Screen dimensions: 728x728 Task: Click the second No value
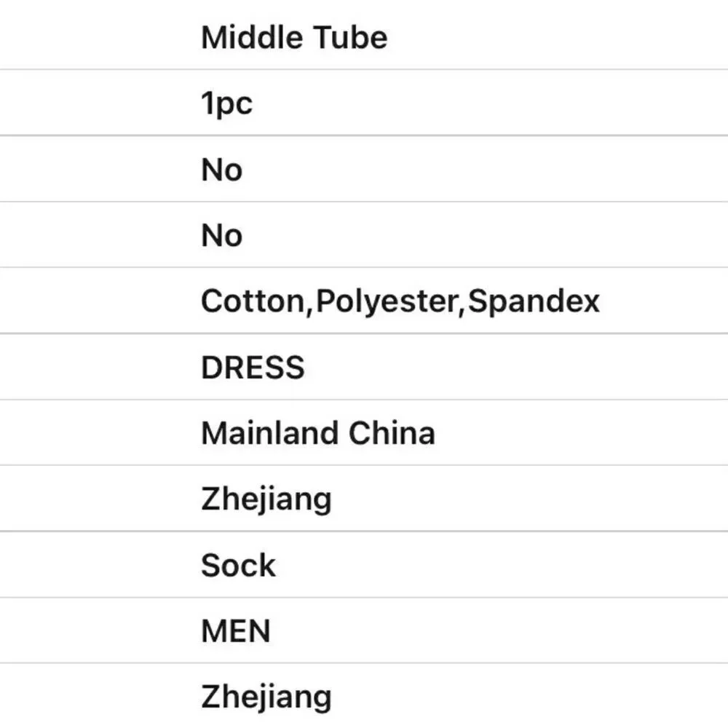[222, 235]
